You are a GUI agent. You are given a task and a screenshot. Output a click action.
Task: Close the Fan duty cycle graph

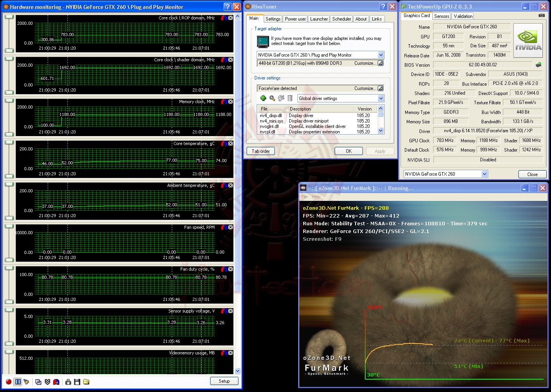[230, 269]
